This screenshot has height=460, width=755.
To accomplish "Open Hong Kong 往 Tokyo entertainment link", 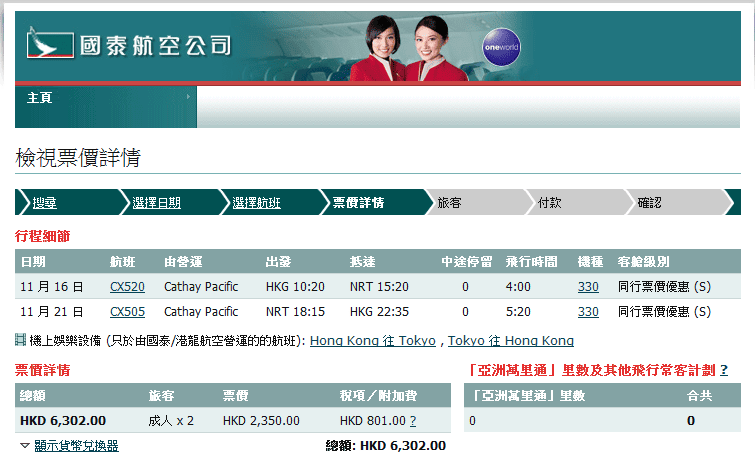I will click(x=372, y=341).
